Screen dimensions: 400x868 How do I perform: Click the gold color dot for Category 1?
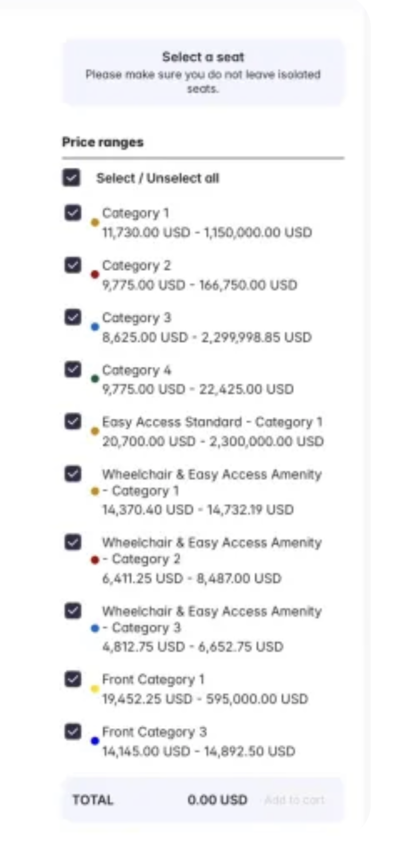pos(94,222)
